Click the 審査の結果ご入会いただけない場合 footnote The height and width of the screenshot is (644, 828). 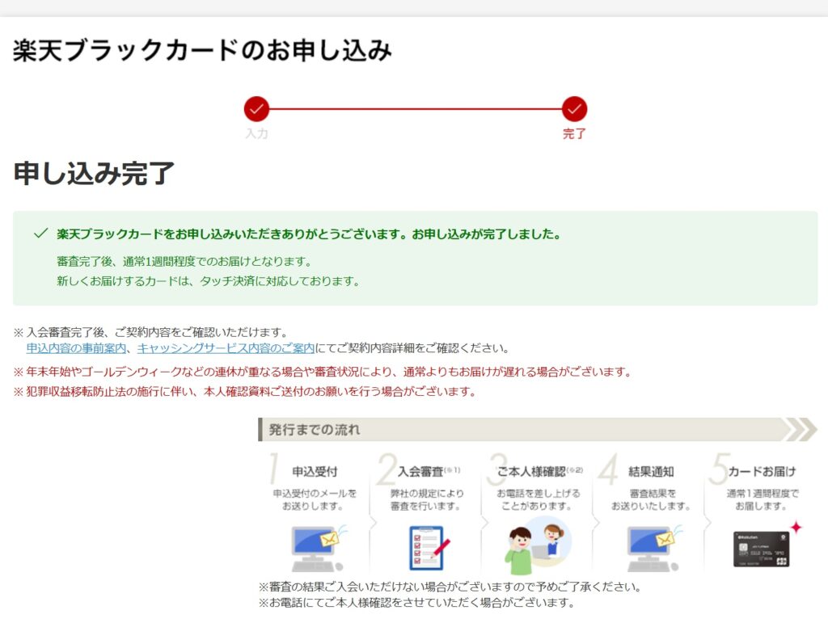[x=450, y=587]
